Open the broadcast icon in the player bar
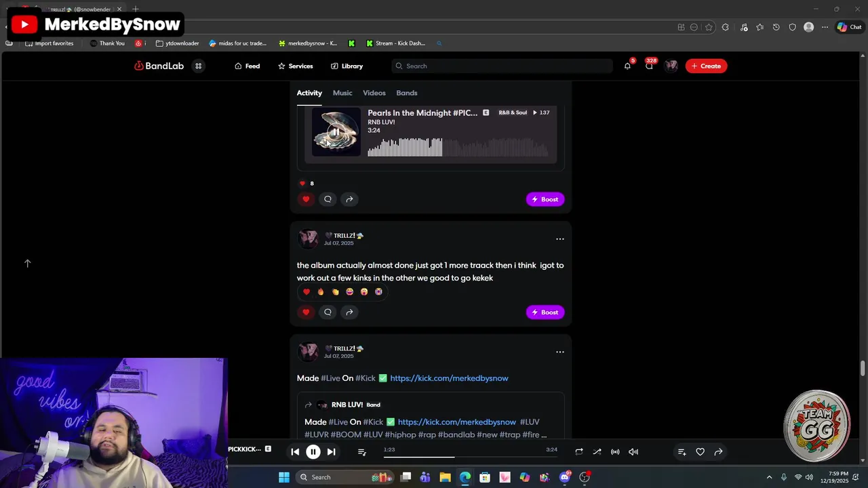 (x=615, y=452)
